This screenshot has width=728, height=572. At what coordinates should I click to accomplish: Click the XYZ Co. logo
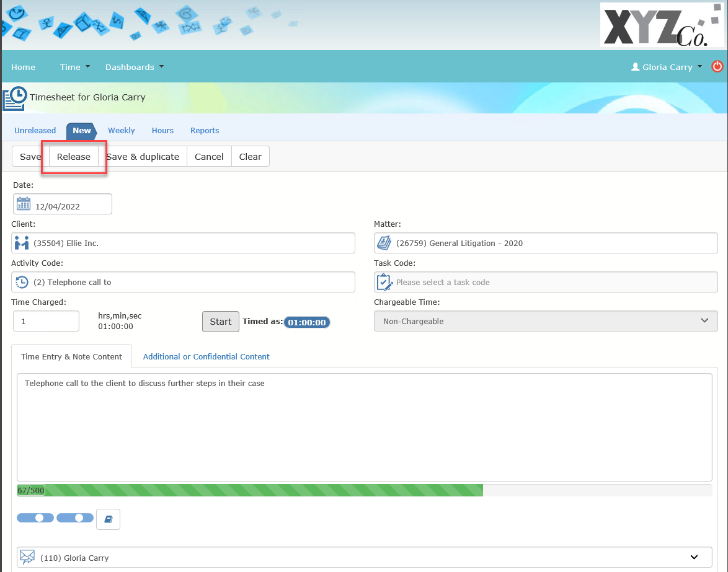click(662, 25)
